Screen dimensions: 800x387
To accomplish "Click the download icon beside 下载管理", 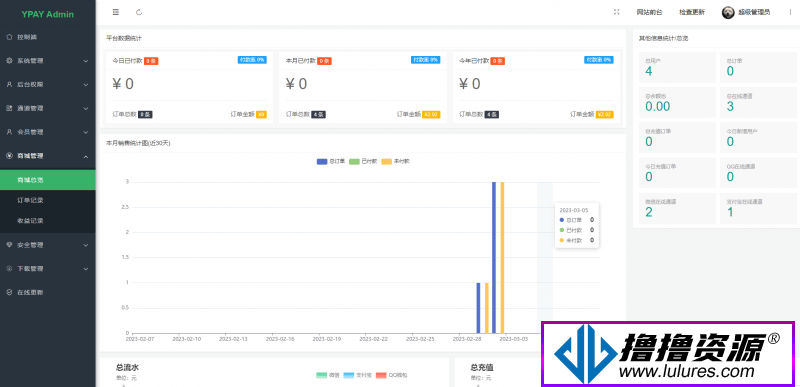I will click(9, 269).
